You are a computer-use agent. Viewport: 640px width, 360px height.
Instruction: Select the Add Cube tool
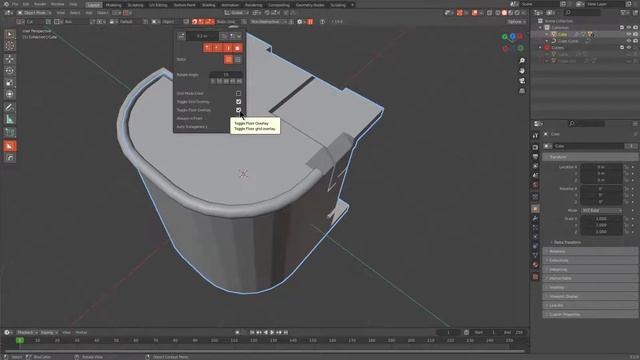click(x=10, y=132)
